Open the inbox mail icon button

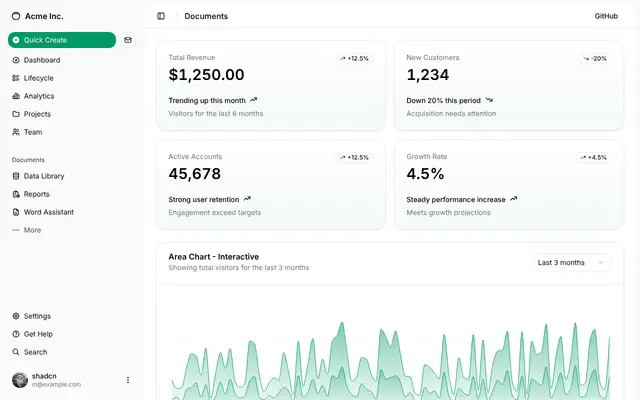[x=128, y=40]
